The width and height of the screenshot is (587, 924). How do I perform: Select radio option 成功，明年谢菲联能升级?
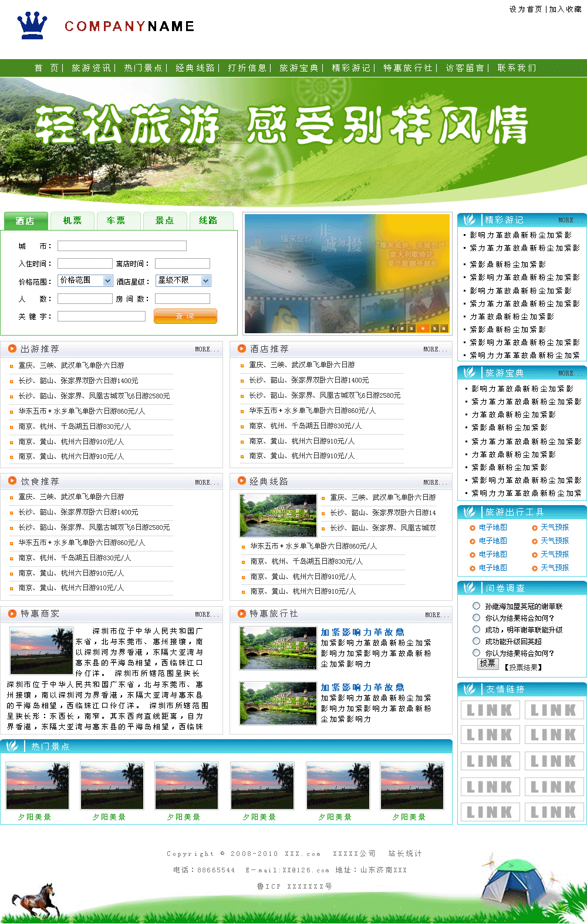(477, 629)
